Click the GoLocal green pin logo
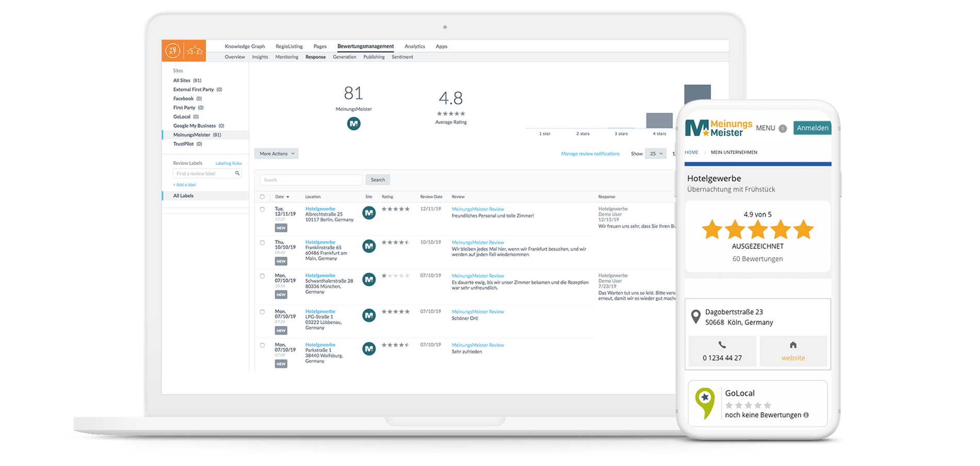This screenshot has height=466, width=980. [705, 403]
